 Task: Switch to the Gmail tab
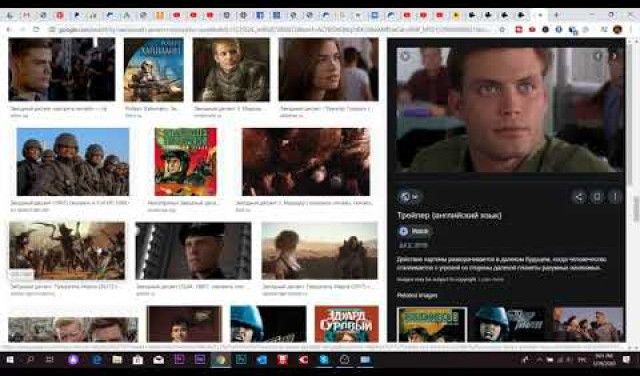[26, 16]
